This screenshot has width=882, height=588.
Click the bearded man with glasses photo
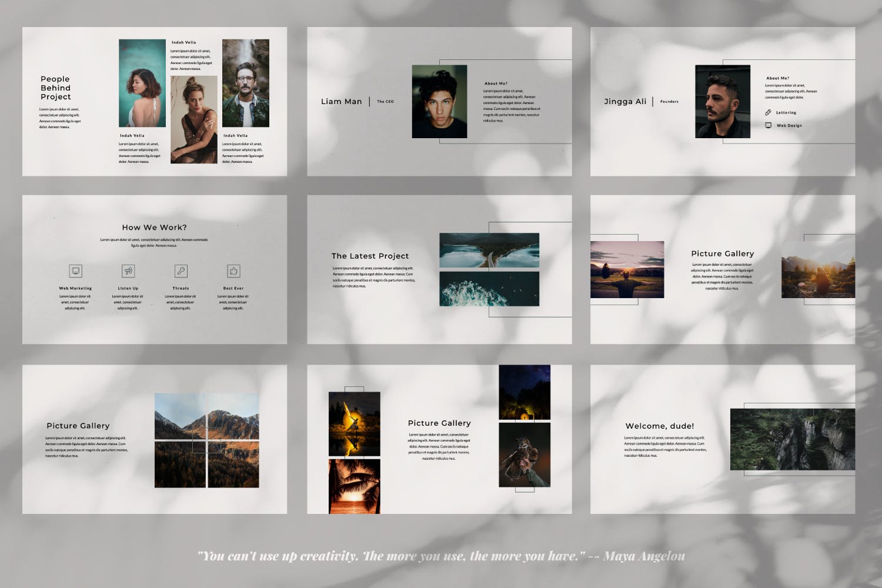tap(246, 83)
